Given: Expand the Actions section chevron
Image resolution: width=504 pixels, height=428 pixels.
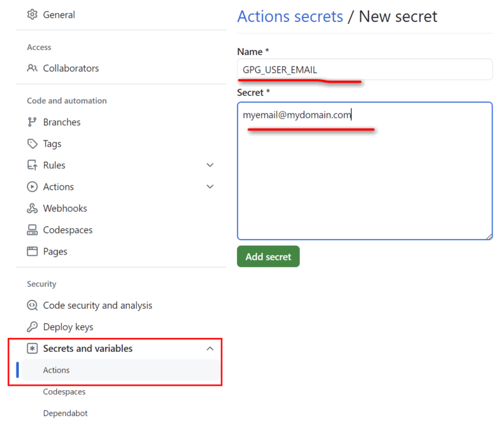Looking at the screenshot, I should (x=210, y=187).
